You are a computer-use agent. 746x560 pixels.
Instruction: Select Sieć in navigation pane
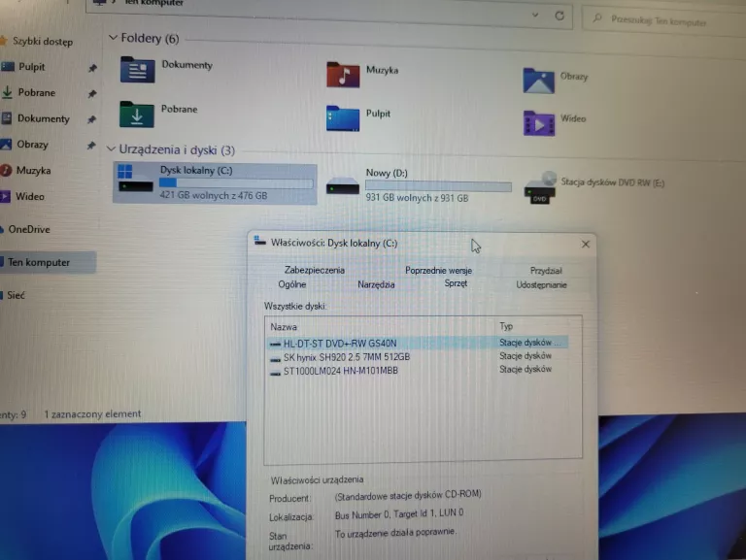click(16, 295)
